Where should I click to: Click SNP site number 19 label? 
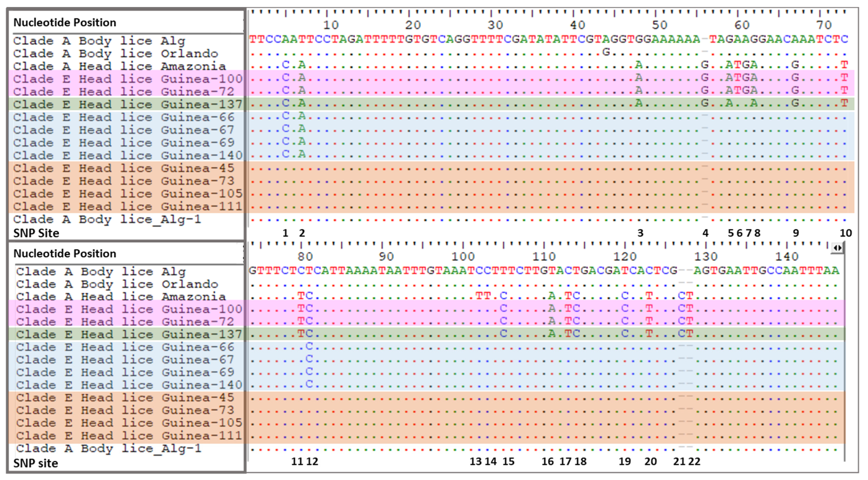click(x=625, y=461)
